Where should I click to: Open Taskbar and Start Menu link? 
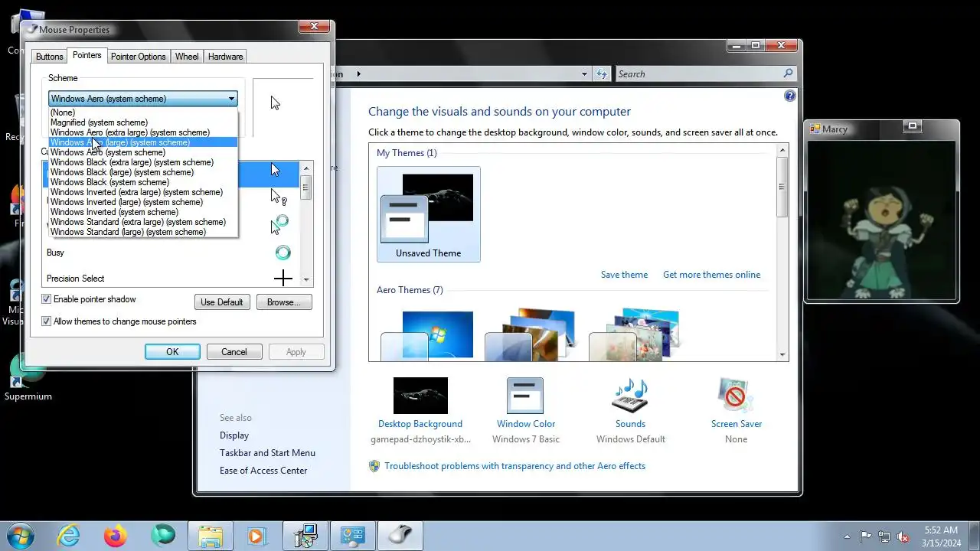pos(267,453)
